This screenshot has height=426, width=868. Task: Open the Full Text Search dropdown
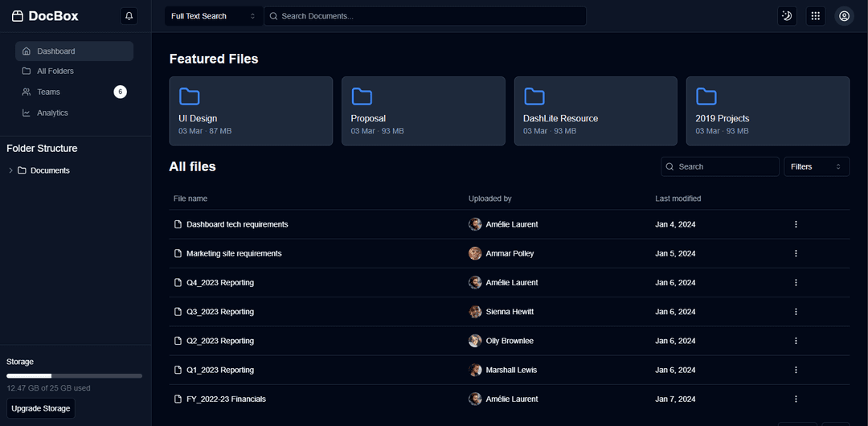[214, 16]
